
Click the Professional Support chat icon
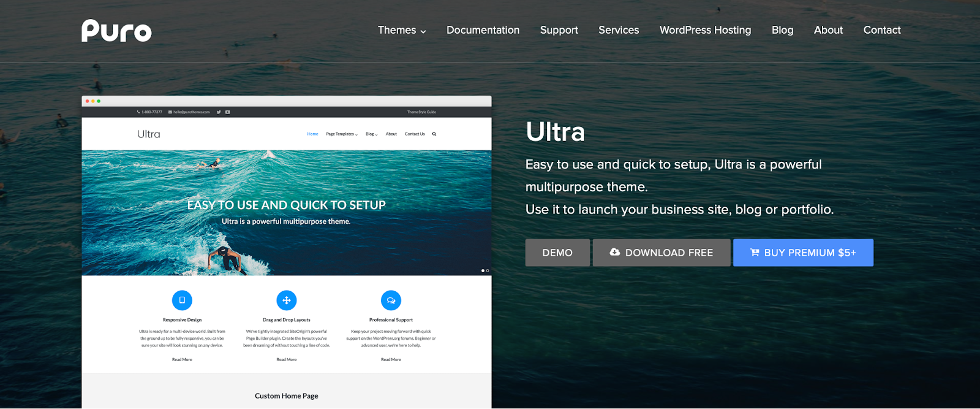391,300
